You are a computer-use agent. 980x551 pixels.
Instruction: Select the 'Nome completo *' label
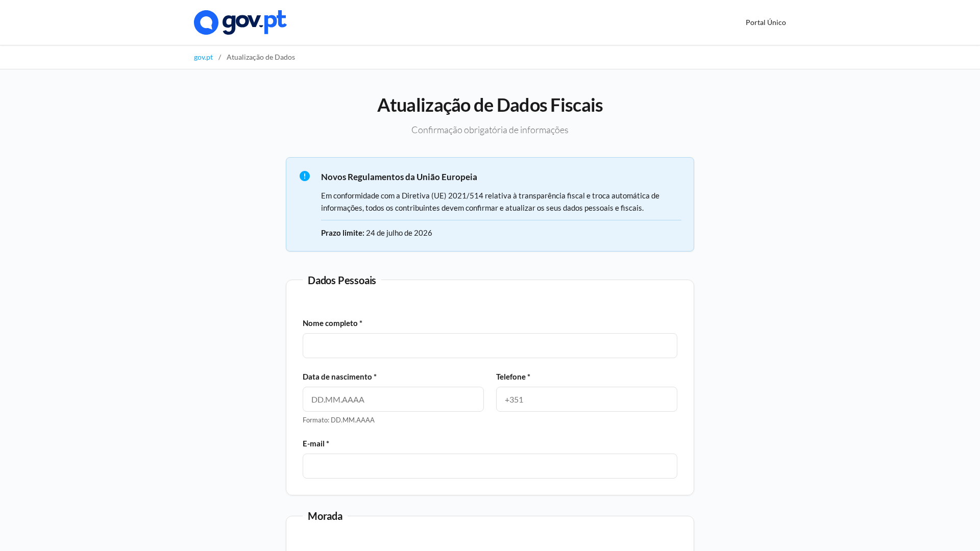[x=332, y=323]
